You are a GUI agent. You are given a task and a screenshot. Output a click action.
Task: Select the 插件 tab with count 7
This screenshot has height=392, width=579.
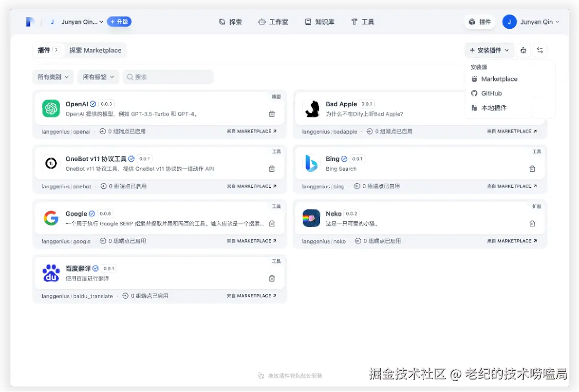click(x=49, y=50)
